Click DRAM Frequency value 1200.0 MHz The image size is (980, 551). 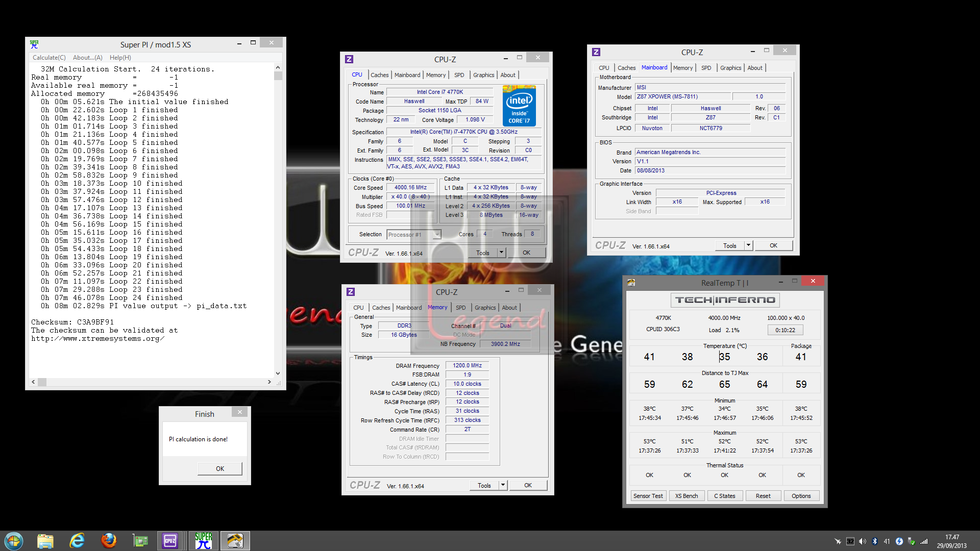(467, 365)
